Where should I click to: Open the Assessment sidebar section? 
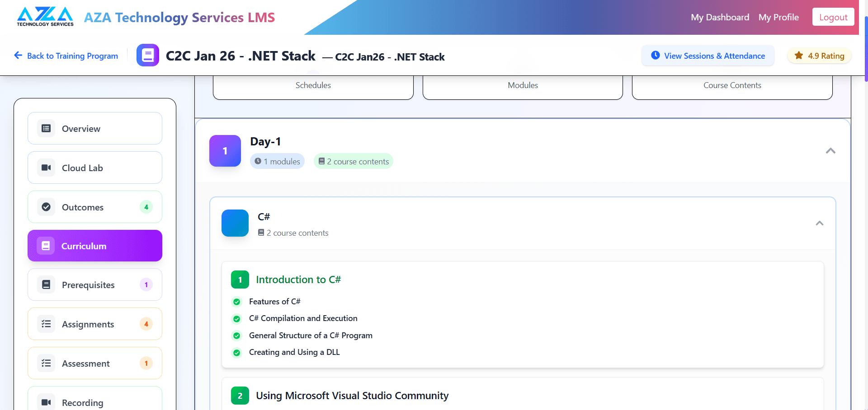(x=95, y=363)
